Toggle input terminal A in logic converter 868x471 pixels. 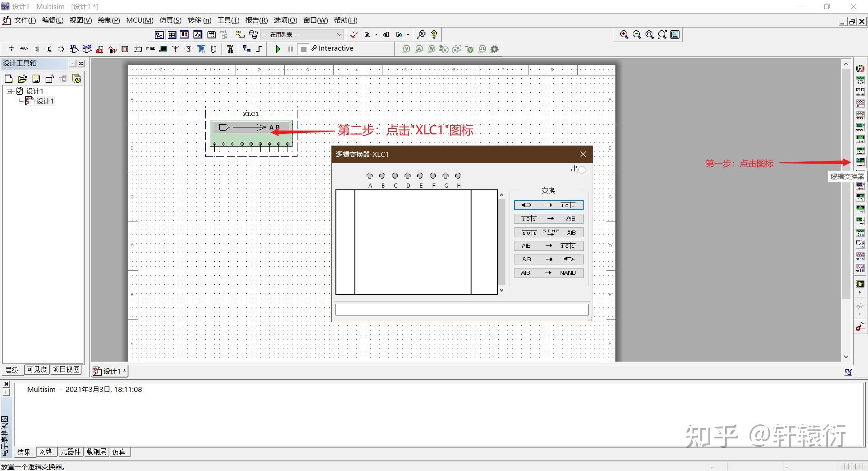point(370,175)
